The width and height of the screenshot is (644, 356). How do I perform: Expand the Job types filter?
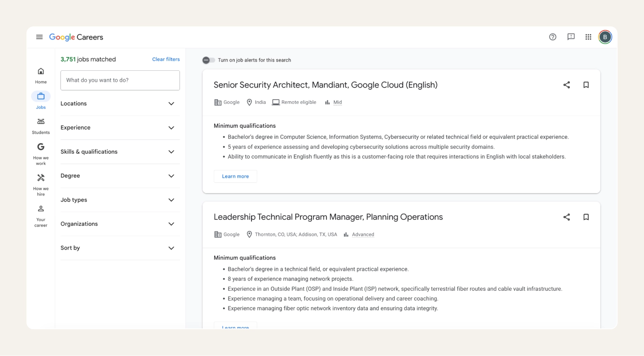click(x=120, y=200)
